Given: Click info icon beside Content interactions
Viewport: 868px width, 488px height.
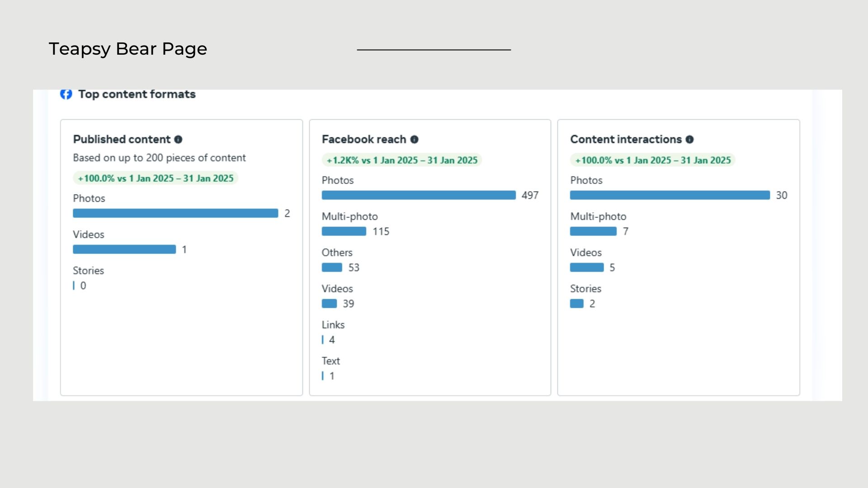Looking at the screenshot, I should coord(689,140).
